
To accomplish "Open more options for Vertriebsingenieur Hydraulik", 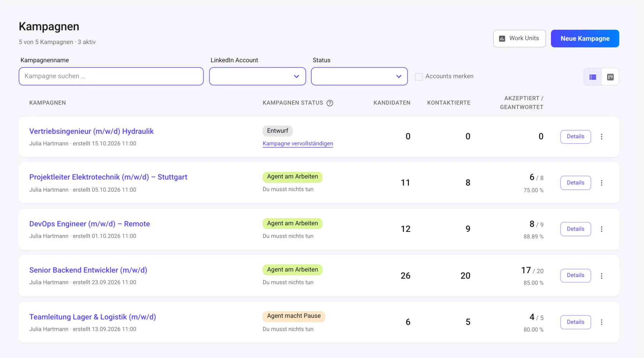I will 601,137.
